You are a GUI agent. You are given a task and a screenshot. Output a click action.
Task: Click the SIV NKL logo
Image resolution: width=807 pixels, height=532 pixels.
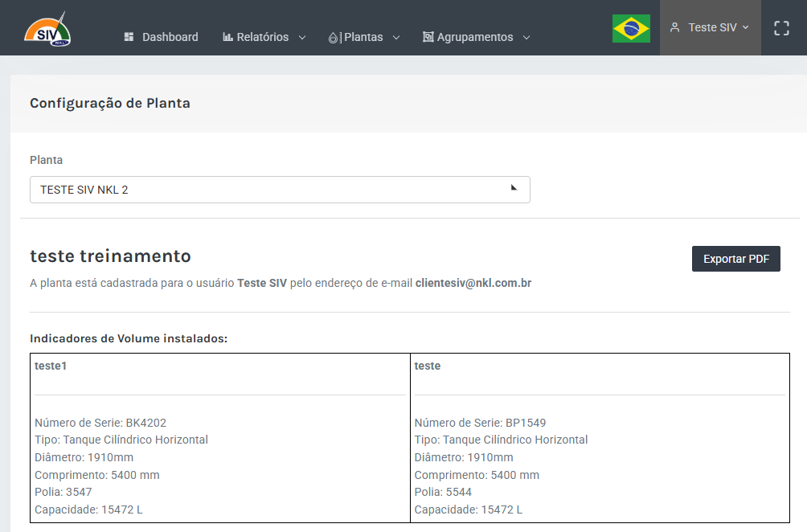coord(47,30)
